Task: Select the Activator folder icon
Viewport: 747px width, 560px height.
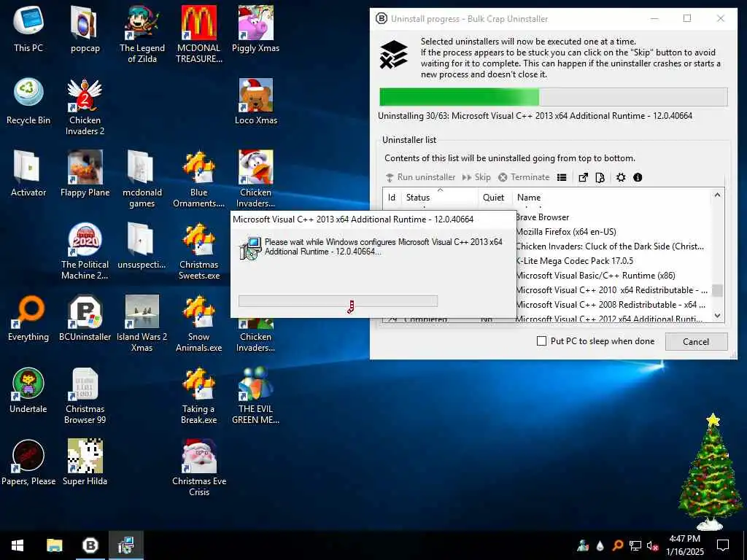Action: click(x=28, y=174)
